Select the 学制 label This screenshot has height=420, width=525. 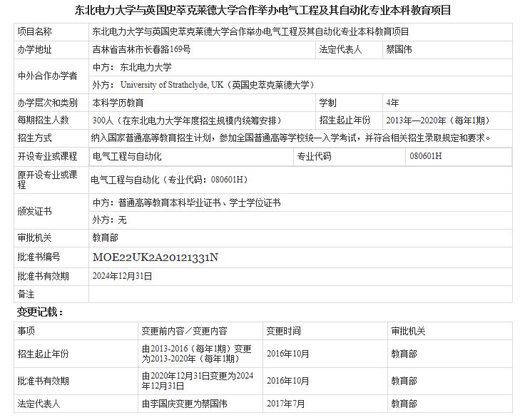(x=328, y=103)
